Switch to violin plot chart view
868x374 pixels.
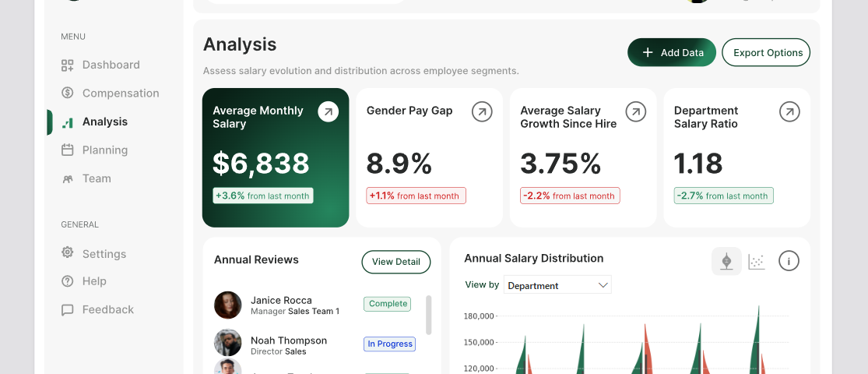726,261
